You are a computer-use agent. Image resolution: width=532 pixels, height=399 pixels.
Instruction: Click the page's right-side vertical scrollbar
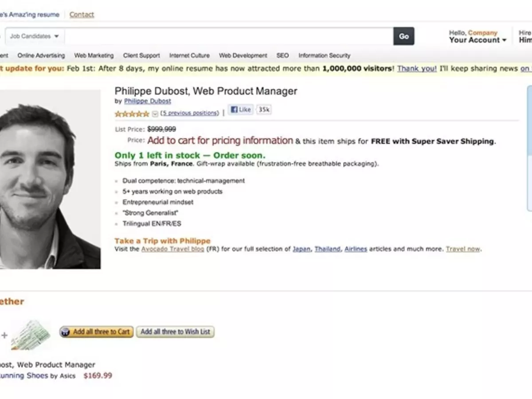pyautogui.click(x=529, y=146)
